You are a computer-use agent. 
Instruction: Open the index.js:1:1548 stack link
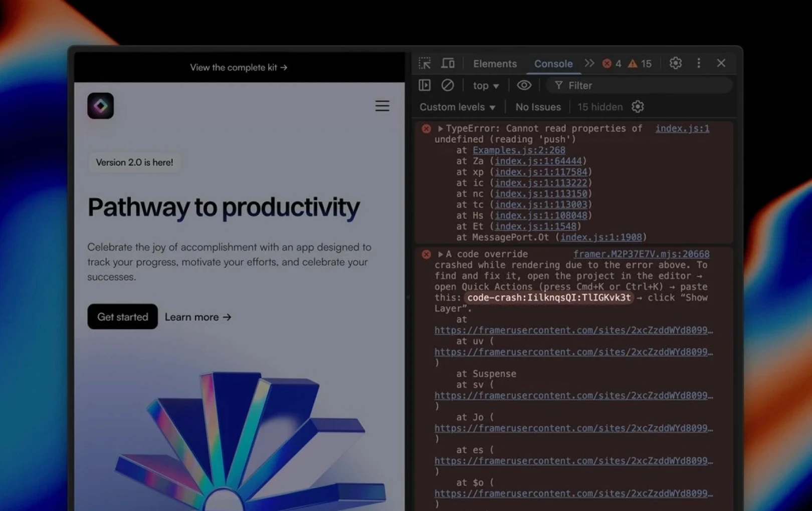pyautogui.click(x=535, y=226)
